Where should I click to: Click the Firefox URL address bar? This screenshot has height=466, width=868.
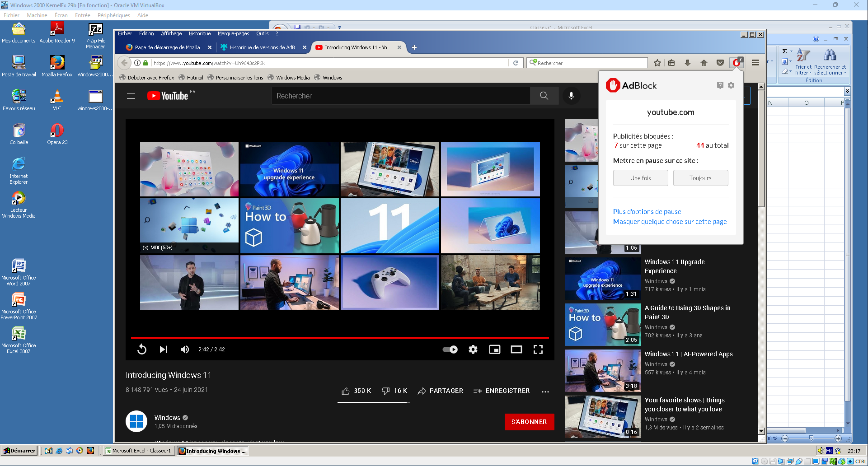pos(329,63)
